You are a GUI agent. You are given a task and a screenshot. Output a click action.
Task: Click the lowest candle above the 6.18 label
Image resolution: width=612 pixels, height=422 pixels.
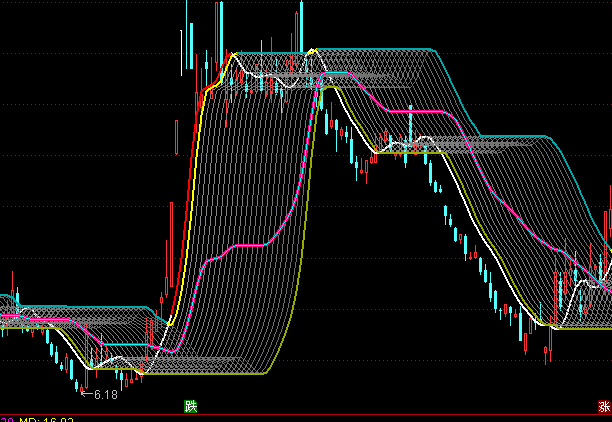click(75, 384)
